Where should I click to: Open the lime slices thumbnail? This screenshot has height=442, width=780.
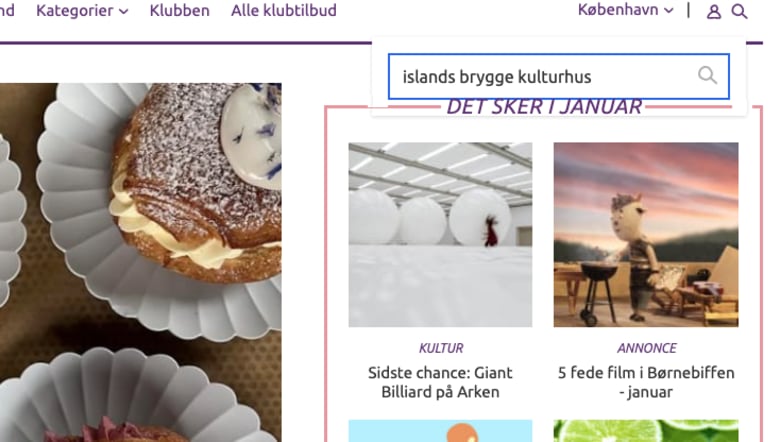646,431
